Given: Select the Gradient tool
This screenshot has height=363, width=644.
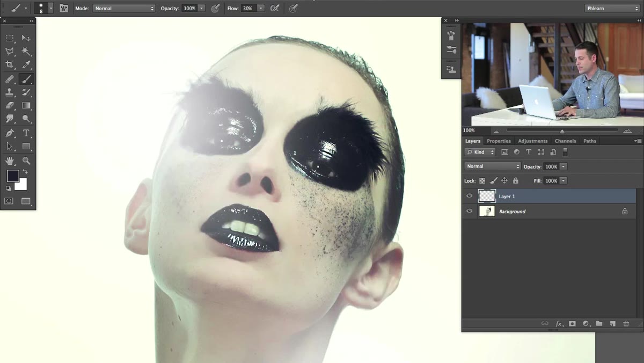Looking at the screenshot, I should point(26,106).
